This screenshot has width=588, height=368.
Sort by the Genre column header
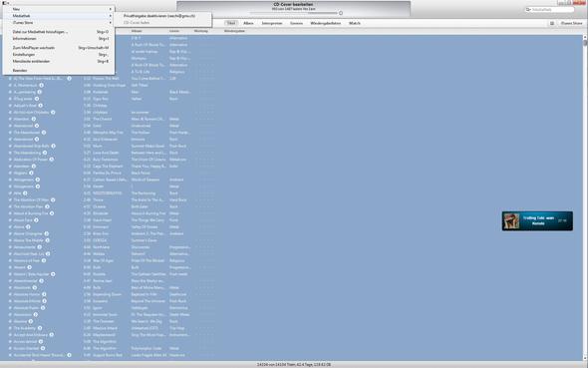174,31
